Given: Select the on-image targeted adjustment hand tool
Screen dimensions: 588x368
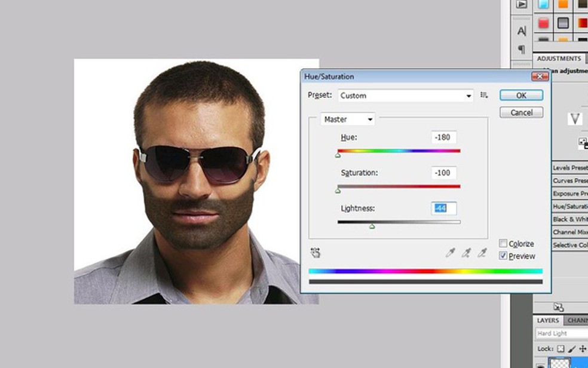Looking at the screenshot, I should tap(316, 253).
